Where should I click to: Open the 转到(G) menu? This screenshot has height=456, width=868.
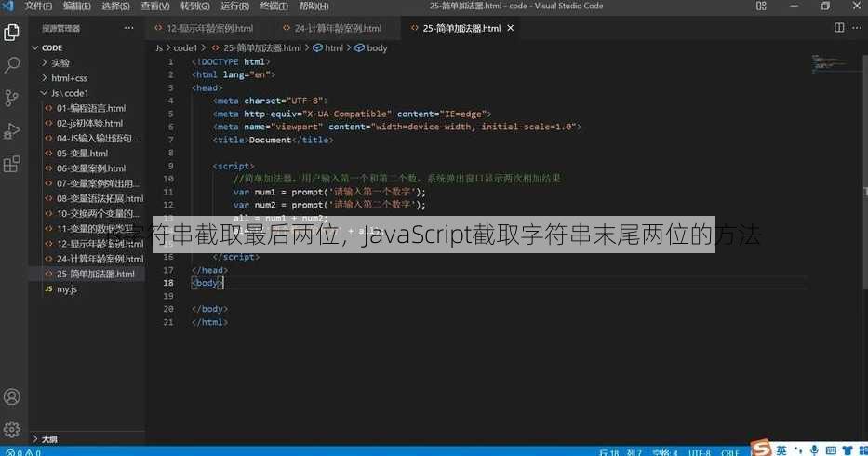194,7
